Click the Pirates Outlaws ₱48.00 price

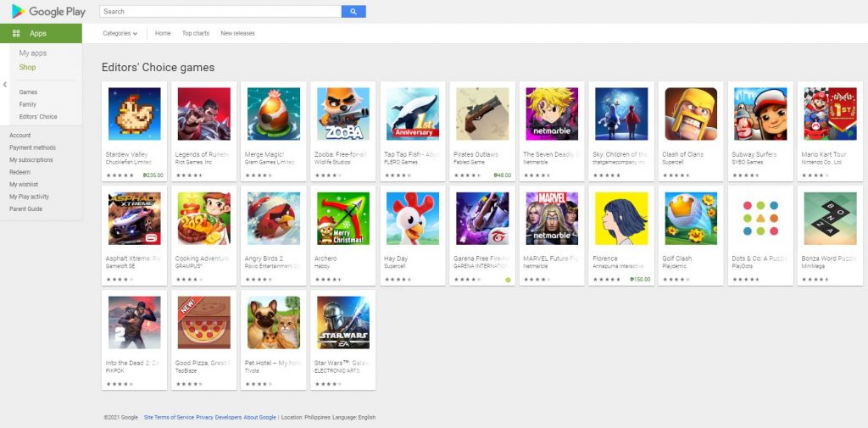pyautogui.click(x=502, y=175)
